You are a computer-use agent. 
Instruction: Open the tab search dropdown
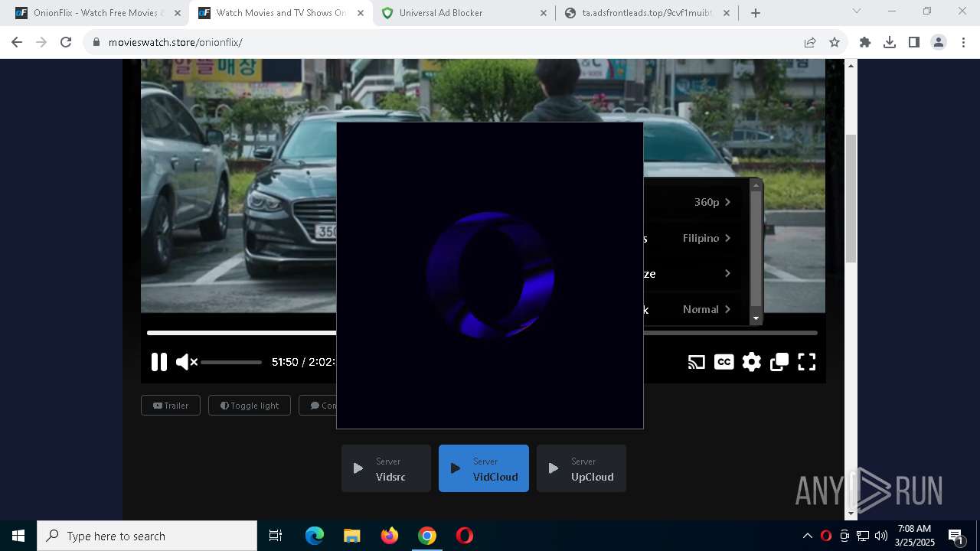[857, 11]
